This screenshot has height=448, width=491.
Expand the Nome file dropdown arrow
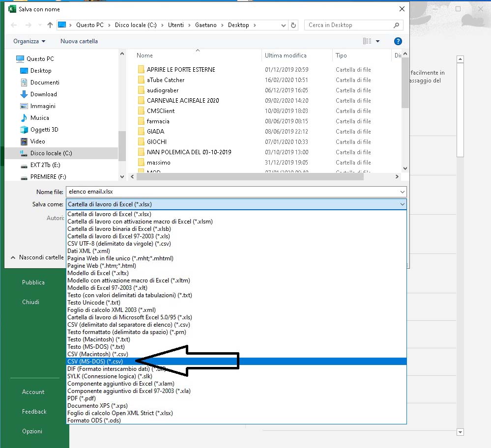click(403, 192)
